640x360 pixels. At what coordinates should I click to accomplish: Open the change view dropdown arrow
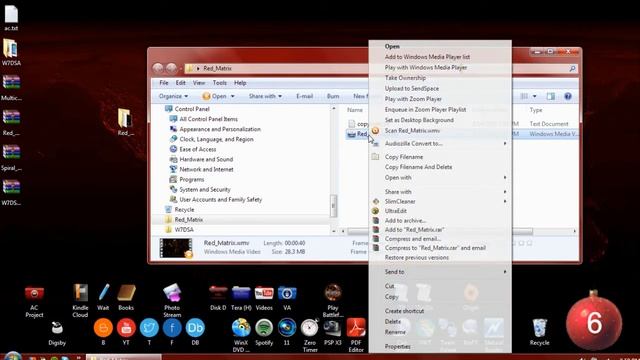coord(535,96)
